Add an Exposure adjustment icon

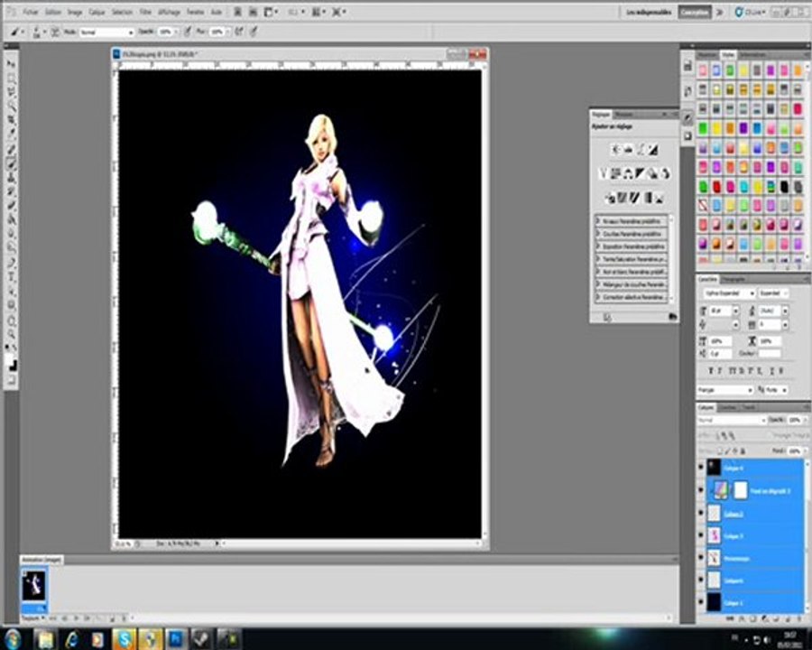653,150
